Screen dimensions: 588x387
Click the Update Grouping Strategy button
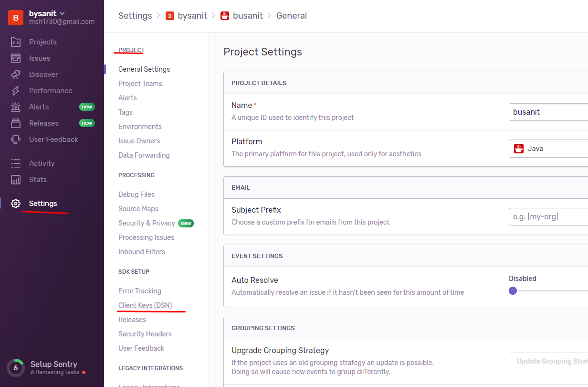point(548,361)
